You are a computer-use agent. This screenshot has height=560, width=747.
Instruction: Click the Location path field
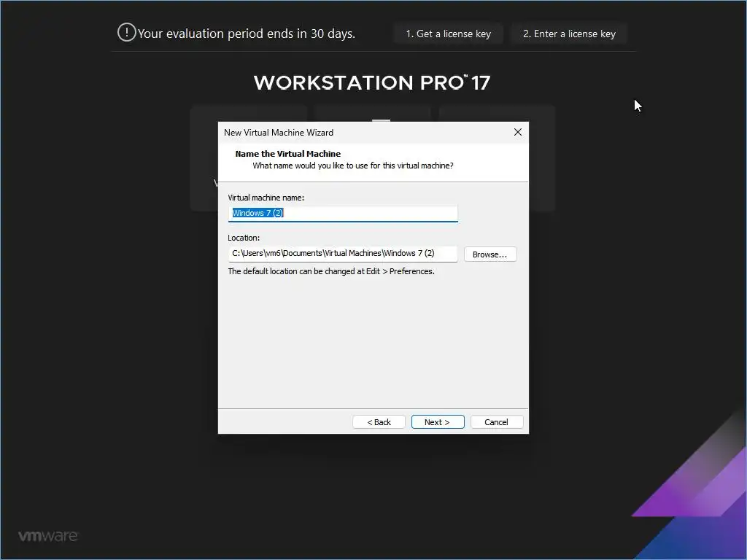click(343, 253)
